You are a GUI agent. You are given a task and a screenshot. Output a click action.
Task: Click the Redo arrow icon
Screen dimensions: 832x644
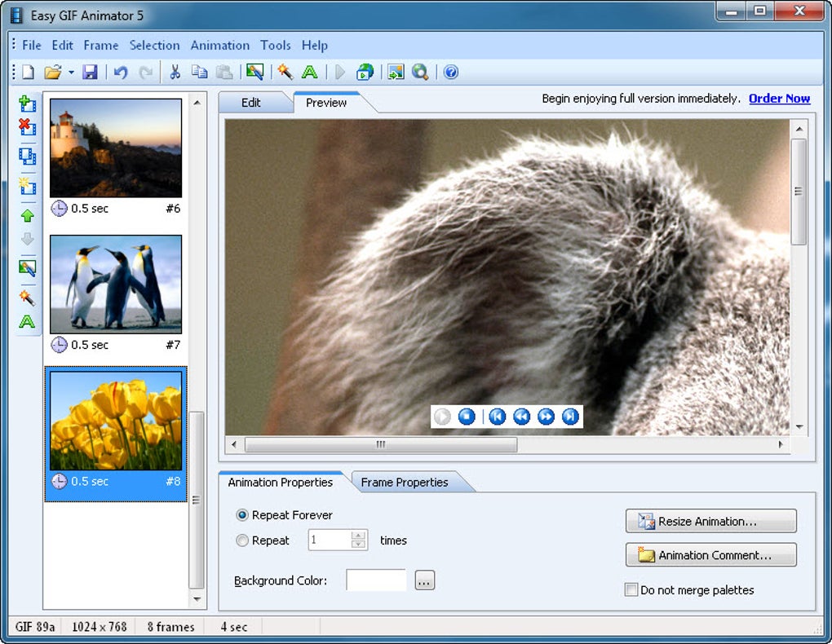coord(145,73)
